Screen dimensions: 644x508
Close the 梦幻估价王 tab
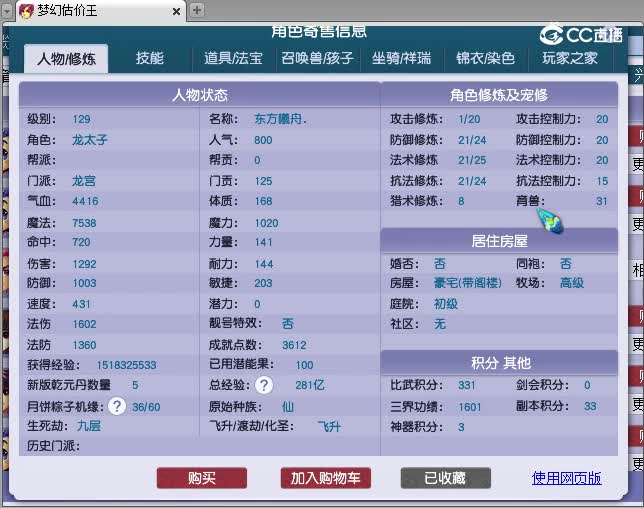click(176, 11)
